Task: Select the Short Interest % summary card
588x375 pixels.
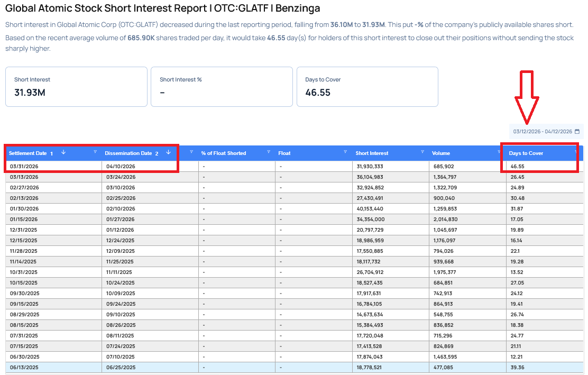Action: [222, 87]
